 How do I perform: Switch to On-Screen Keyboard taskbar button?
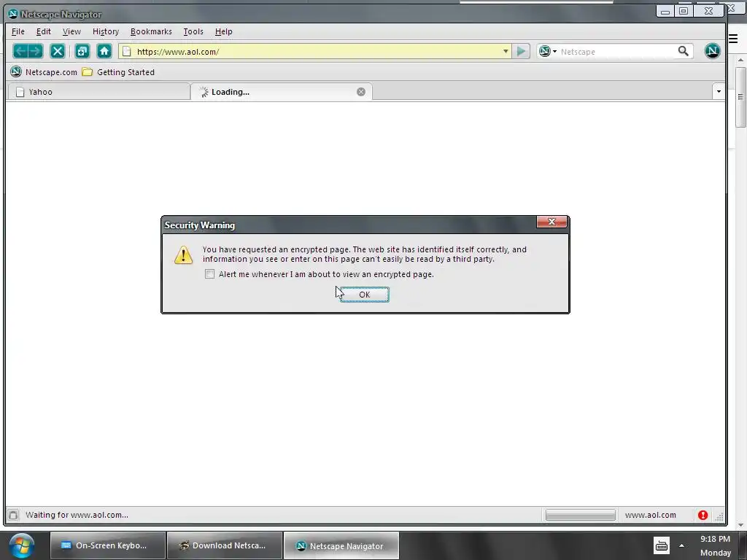pos(108,545)
